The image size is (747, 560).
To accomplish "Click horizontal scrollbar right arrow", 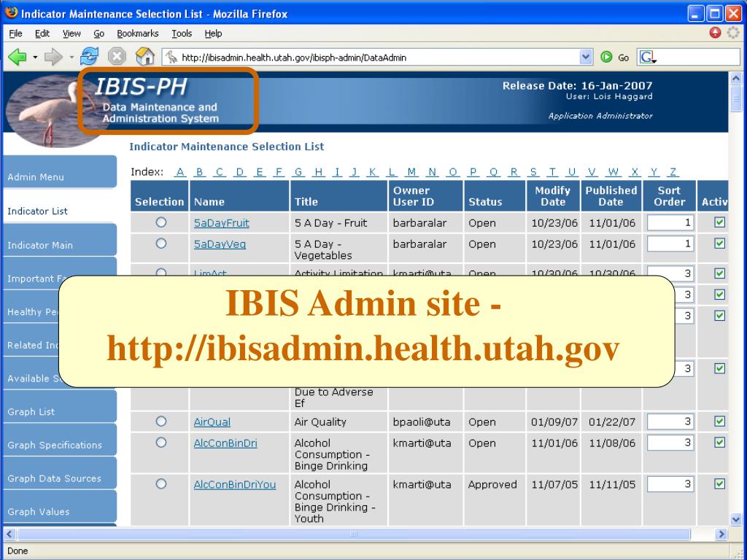I will click(x=721, y=534).
